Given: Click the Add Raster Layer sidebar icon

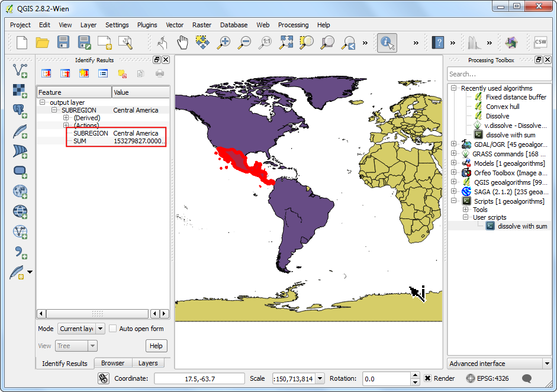Looking at the screenshot, I should 20,91.
